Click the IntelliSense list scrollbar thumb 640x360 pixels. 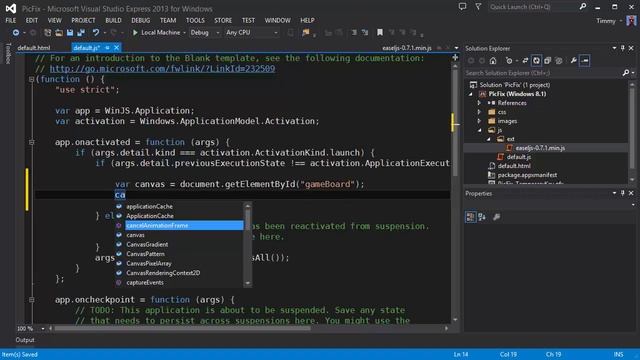click(247, 220)
